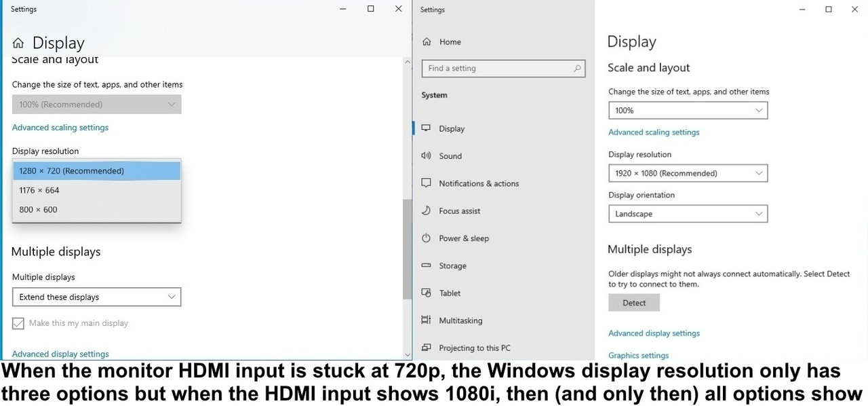
Task: Open the 1920 × 1080 resolution dropdown
Action: pyautogui.click(x=688, y=173)
